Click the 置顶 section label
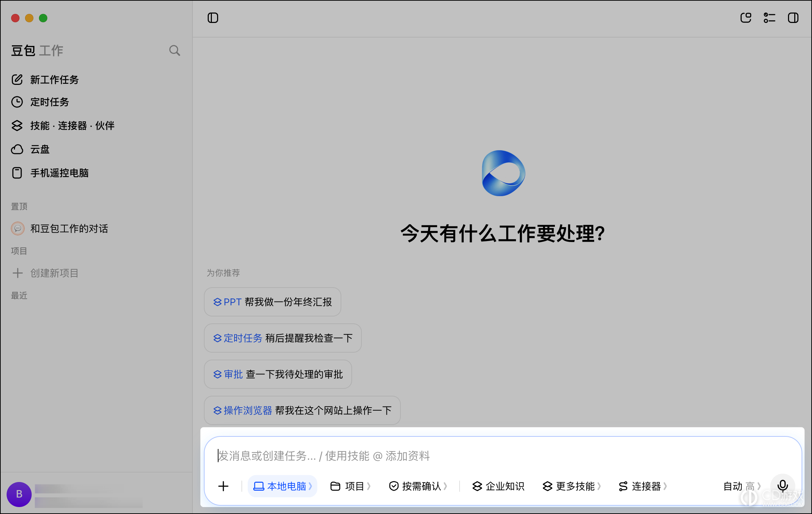 (19, 206)
